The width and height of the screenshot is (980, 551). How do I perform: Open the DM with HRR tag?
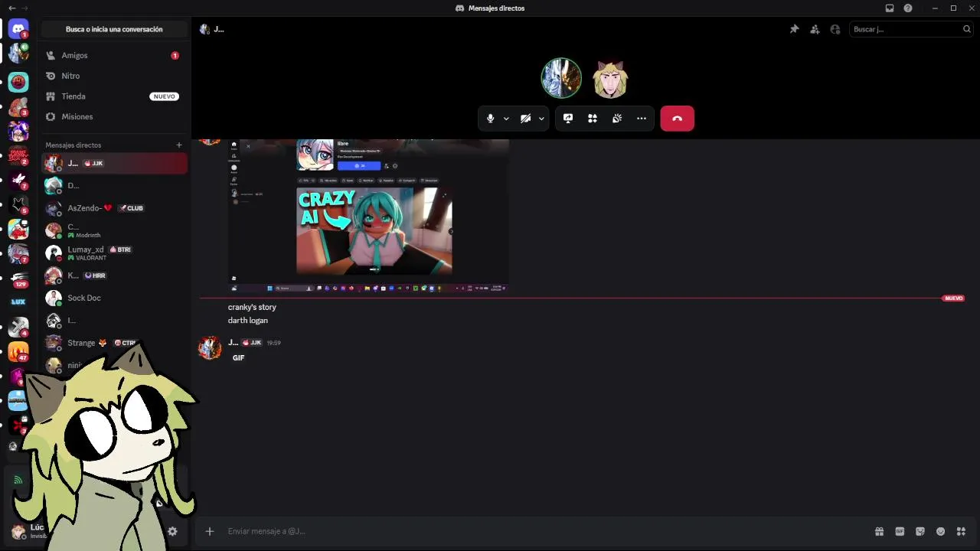pyautogui.click(x=113, y=275)
